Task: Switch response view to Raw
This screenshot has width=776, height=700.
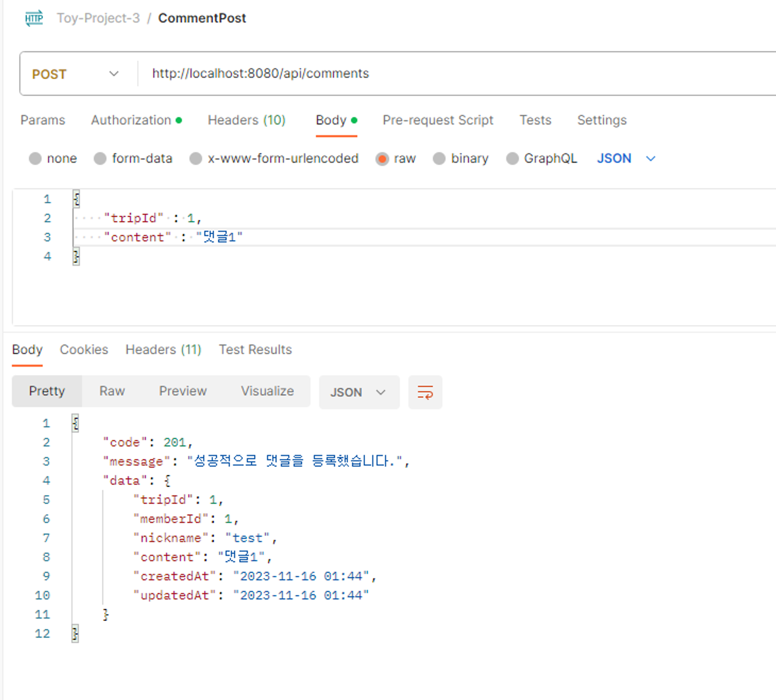Action: tap(112, 391)
